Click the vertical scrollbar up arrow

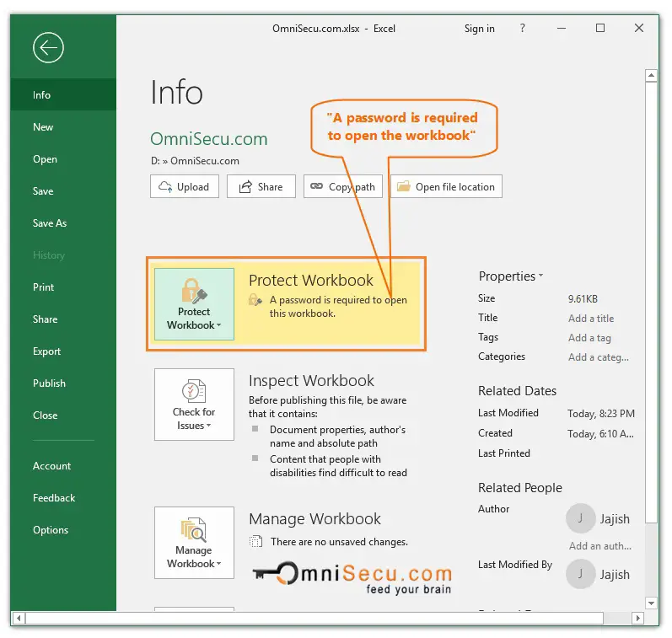[651, 75]
